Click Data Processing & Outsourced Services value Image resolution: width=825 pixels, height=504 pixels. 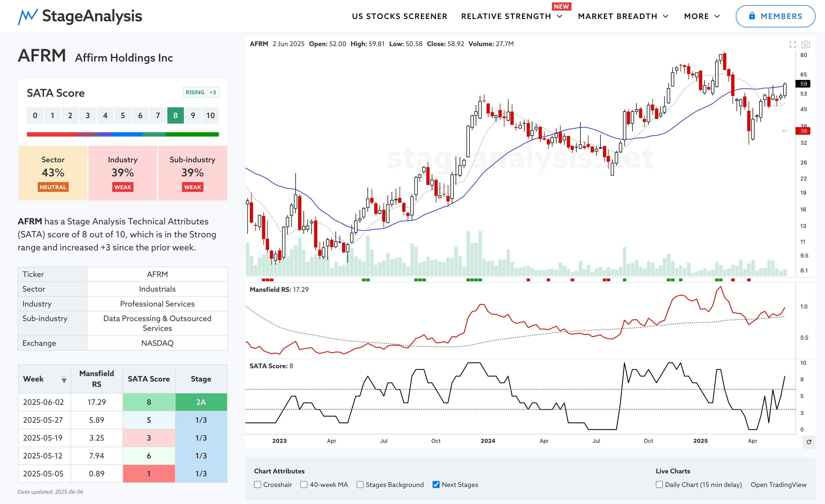pos(157,323)
